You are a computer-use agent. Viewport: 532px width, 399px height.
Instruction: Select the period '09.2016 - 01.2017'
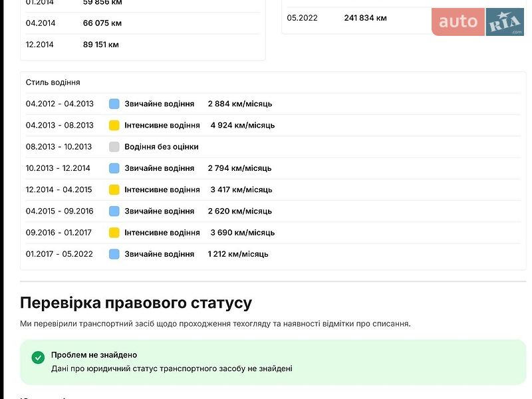59,232
